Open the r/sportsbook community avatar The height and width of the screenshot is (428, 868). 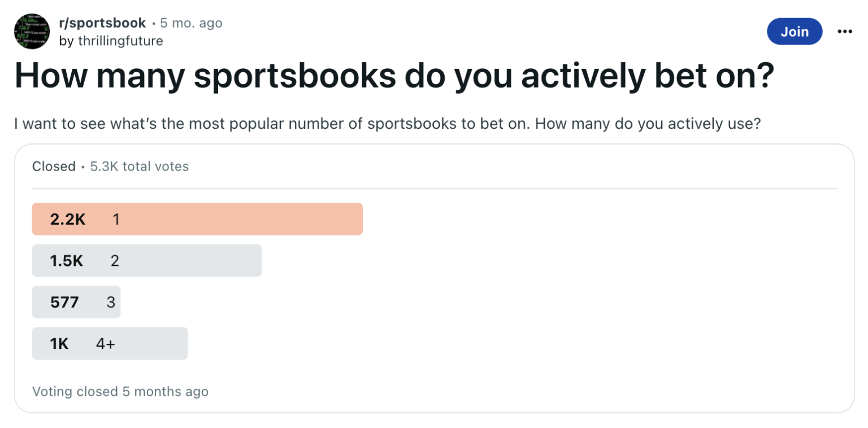[x=32, y=32]
